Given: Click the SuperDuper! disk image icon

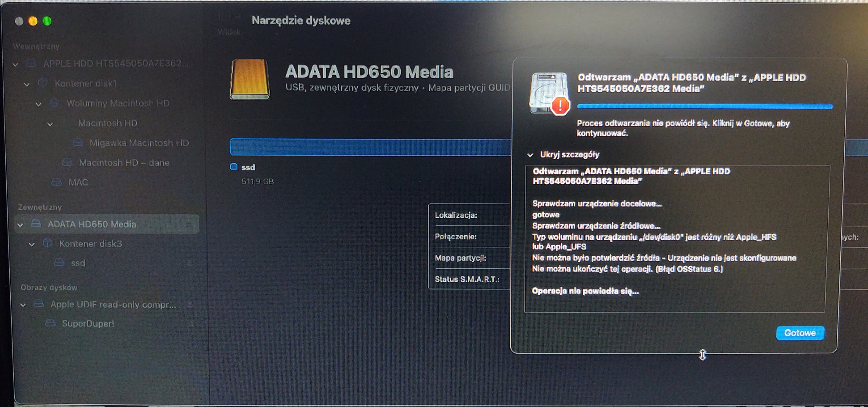Looking at the screenshot, I should tap(51, 323).
